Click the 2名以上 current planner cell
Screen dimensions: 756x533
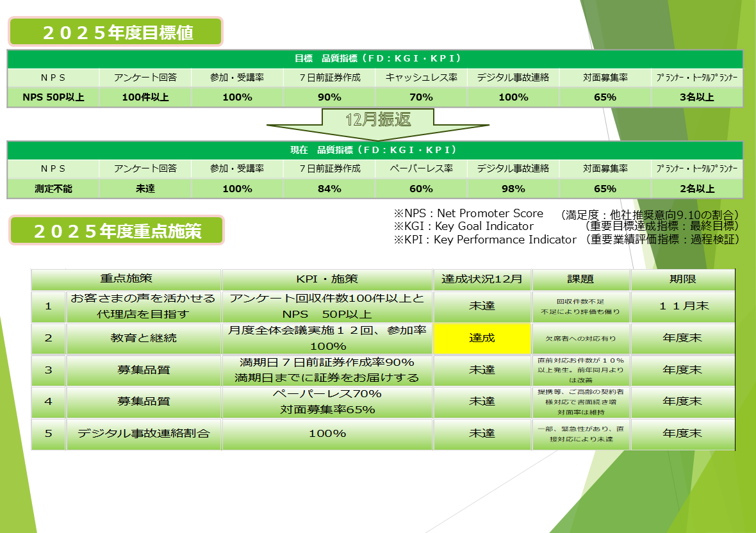(697, 189)
